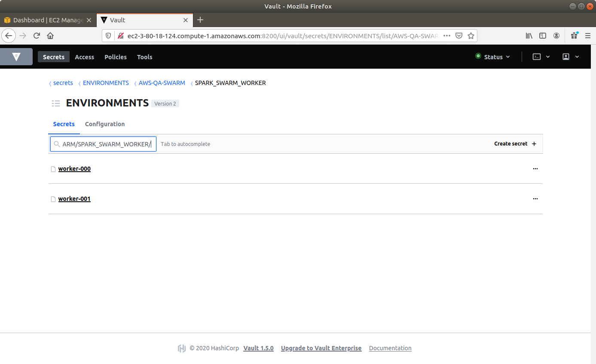Click Create secret button
Viewport: 596px width, 364px height.
[515, 144]
